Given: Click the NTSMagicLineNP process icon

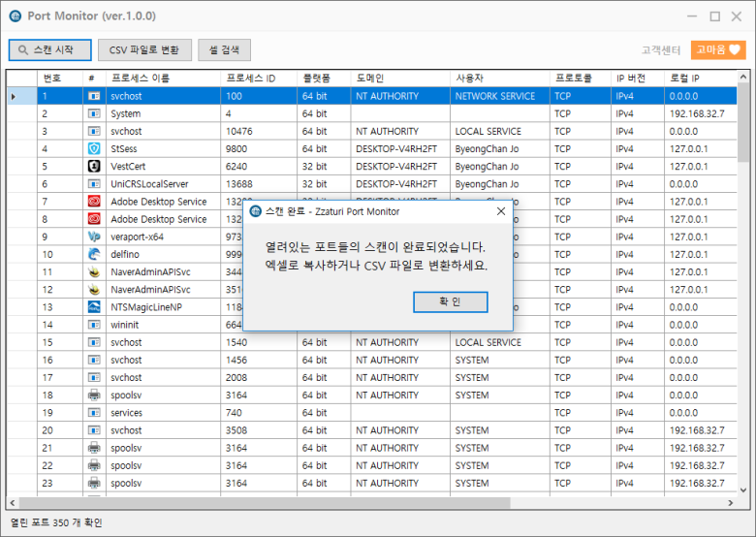Looking at the screenshot, I should 94,307.
